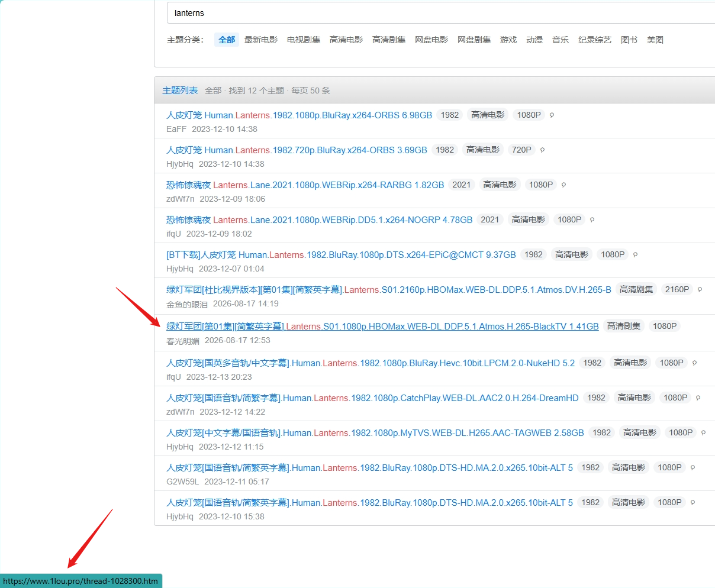Open 人皮灯笼 CatchPlay DreamHD thread
715x588 pixels.
coord(372,398)
